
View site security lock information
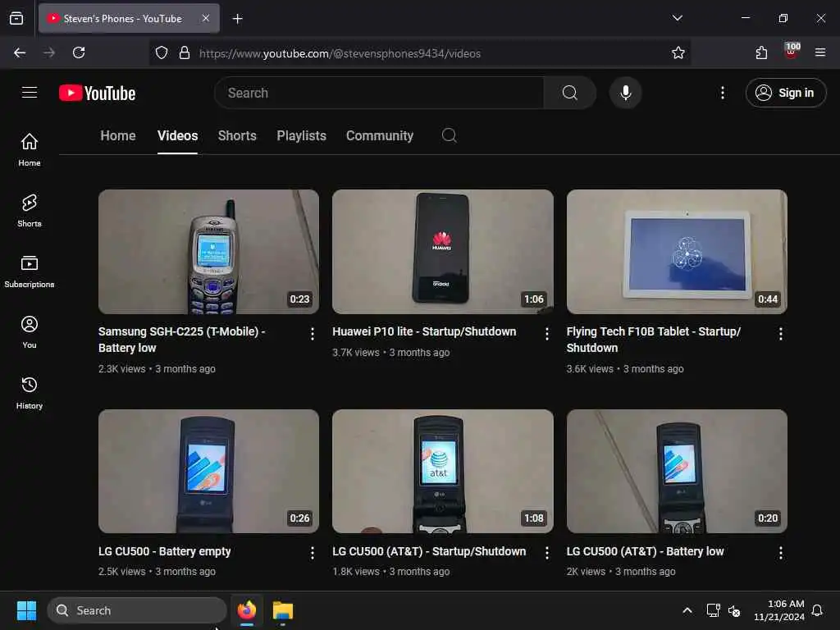point(185,52)
